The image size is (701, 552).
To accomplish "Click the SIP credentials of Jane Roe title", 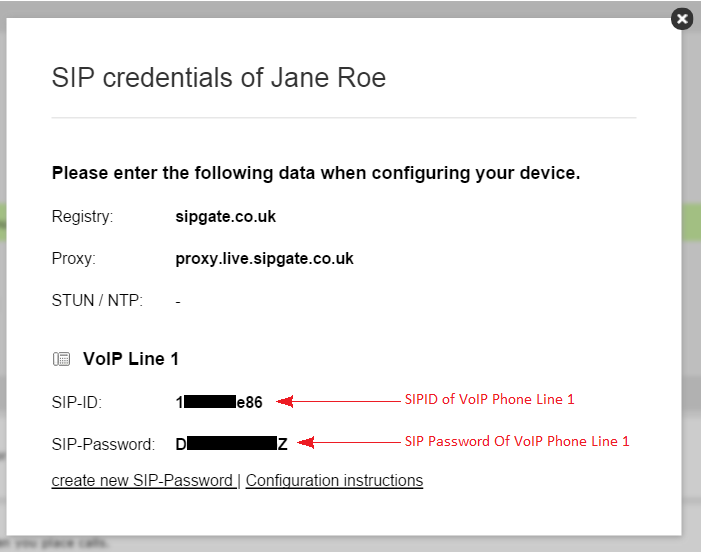I will point(219,78).
